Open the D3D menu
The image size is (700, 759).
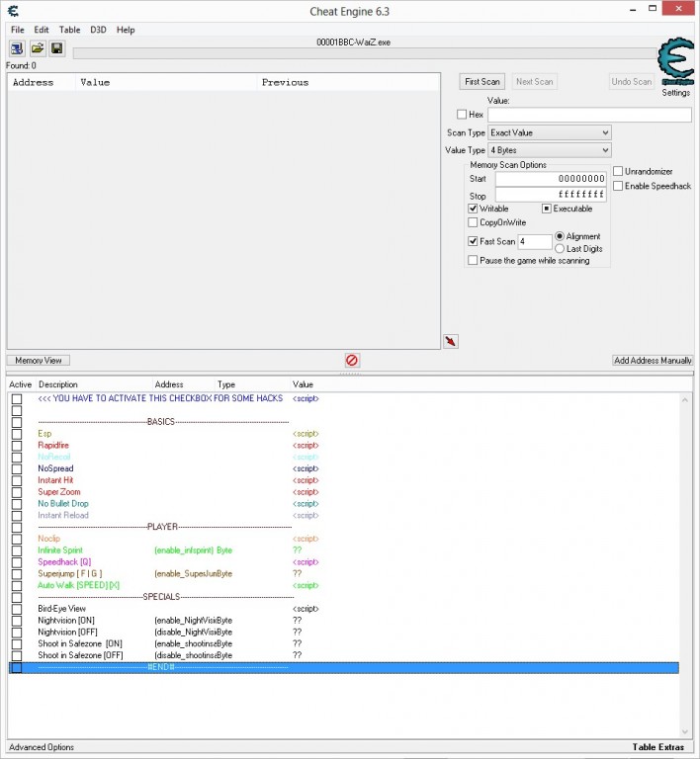tap(99, 31)
